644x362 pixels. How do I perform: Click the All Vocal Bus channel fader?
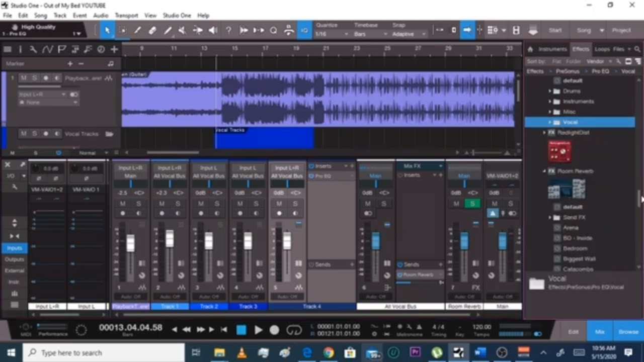[375, 241]
